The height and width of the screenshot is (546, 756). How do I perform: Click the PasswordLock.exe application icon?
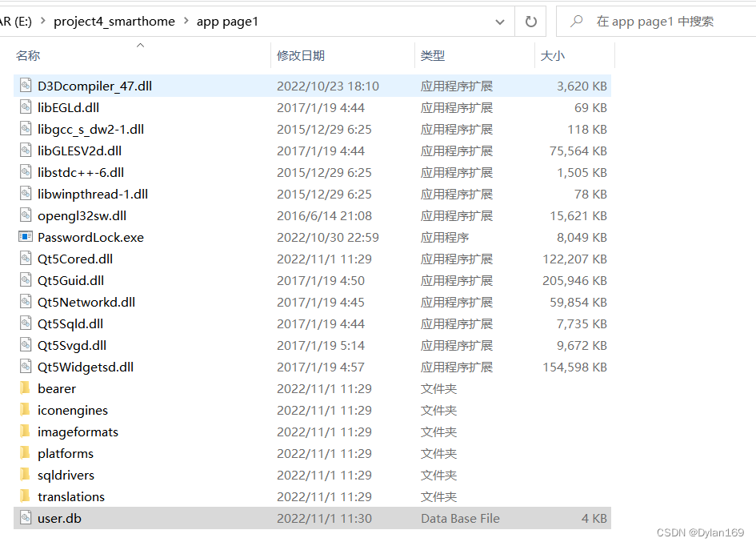pyautogui.click(x=26, y=237)
